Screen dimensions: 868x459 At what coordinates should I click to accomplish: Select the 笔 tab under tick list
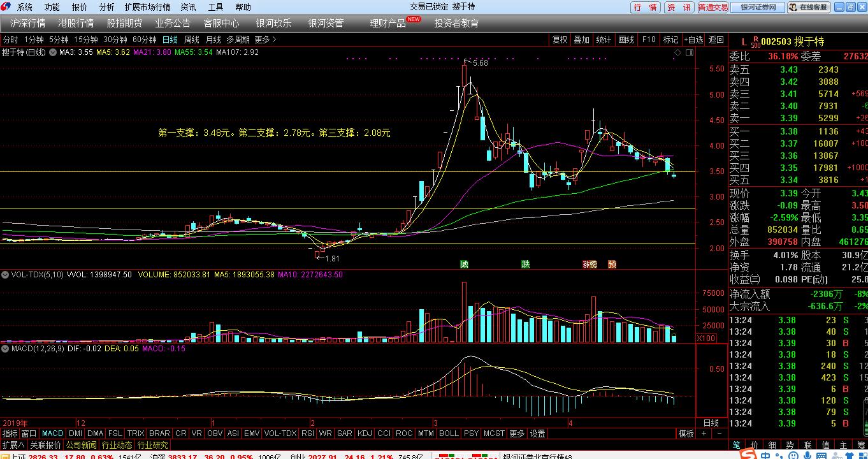(x=737, y=445)
